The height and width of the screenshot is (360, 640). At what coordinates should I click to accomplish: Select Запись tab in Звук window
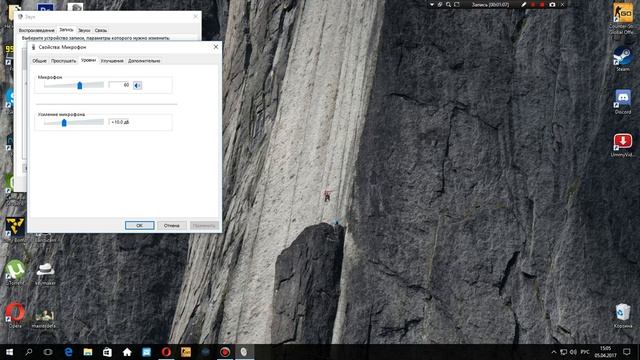pyautogui.click(x=66, y=30)
